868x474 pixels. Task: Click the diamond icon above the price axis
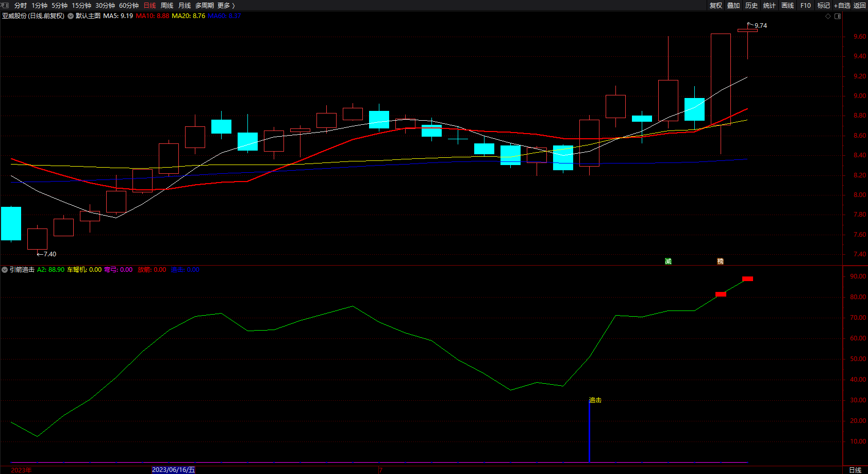click(828, 16)
